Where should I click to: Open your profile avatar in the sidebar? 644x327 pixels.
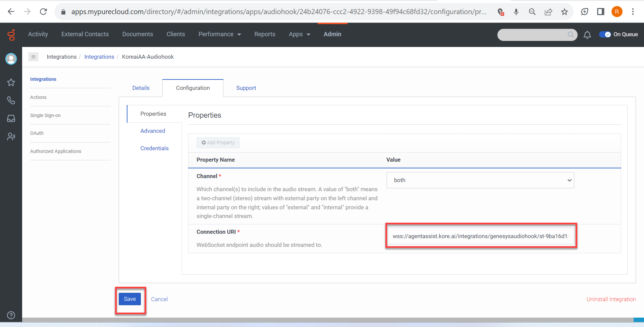tap(11, 59)
